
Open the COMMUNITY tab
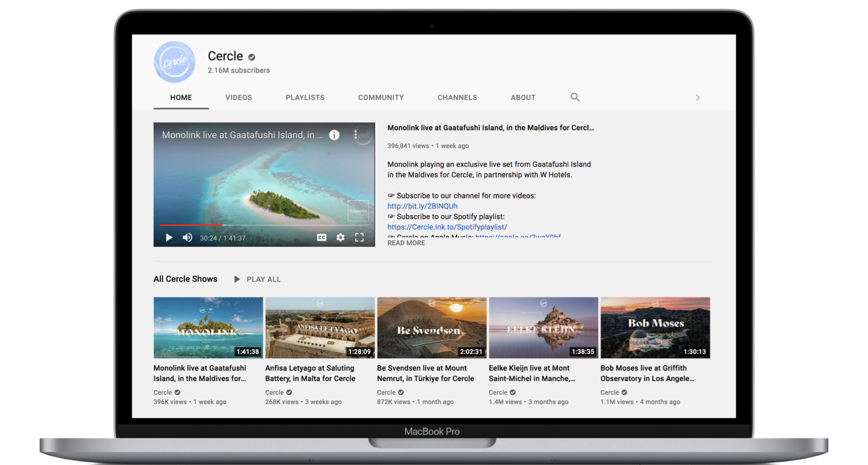point(381,97)
